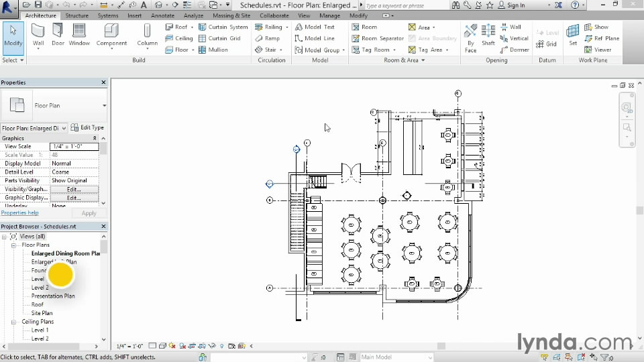The width and height of the screenshot is (644, 362).
Task: Click the Grid datum tool
Action: click(545, 44)
